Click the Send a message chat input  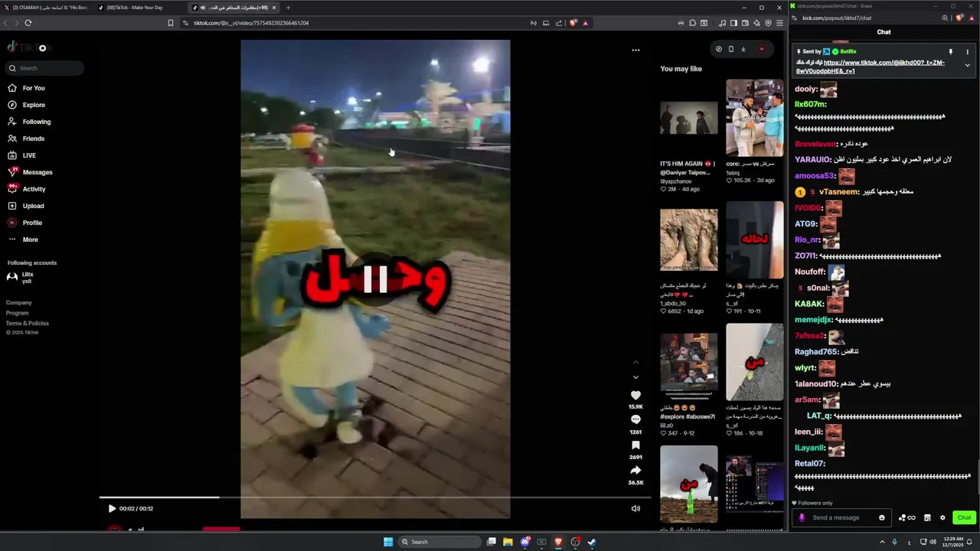point(842,517)
